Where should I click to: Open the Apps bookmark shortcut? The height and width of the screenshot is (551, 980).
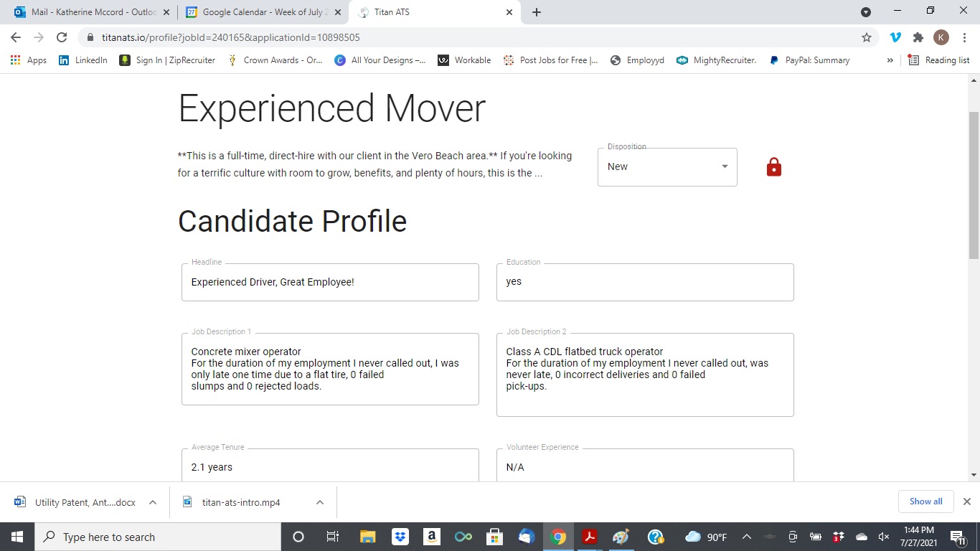point(29,60)
